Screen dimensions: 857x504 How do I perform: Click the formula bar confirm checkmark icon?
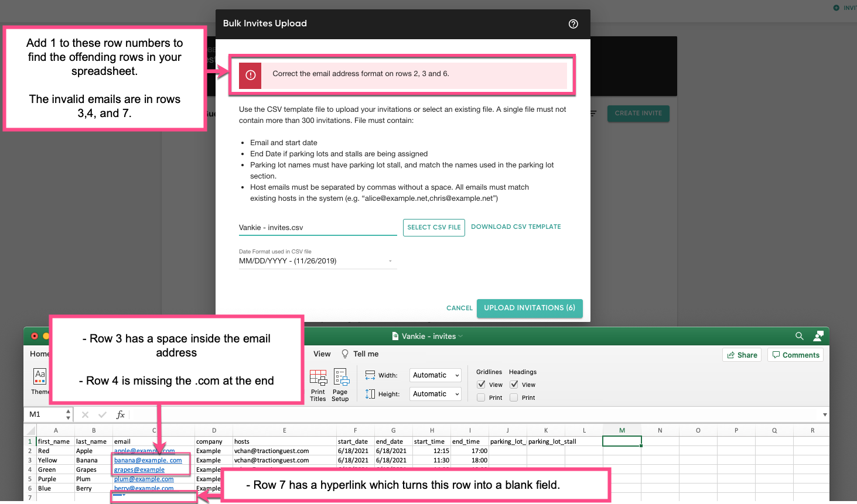point(103,414)
